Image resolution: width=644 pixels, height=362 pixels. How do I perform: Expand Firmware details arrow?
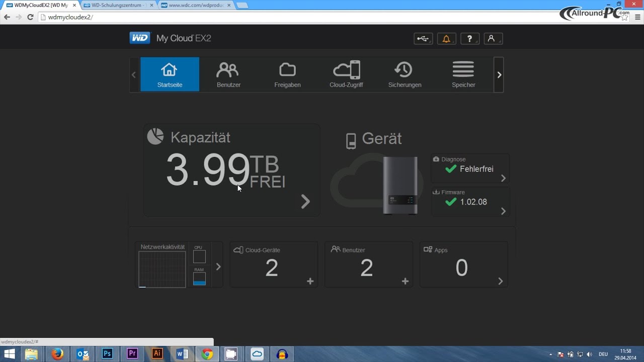[x=503, y=211]
